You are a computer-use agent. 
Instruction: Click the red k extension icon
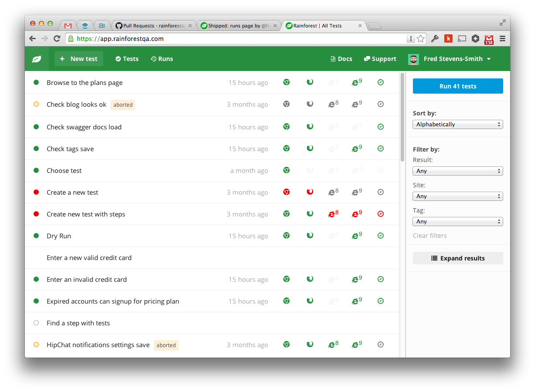point(448,39)
